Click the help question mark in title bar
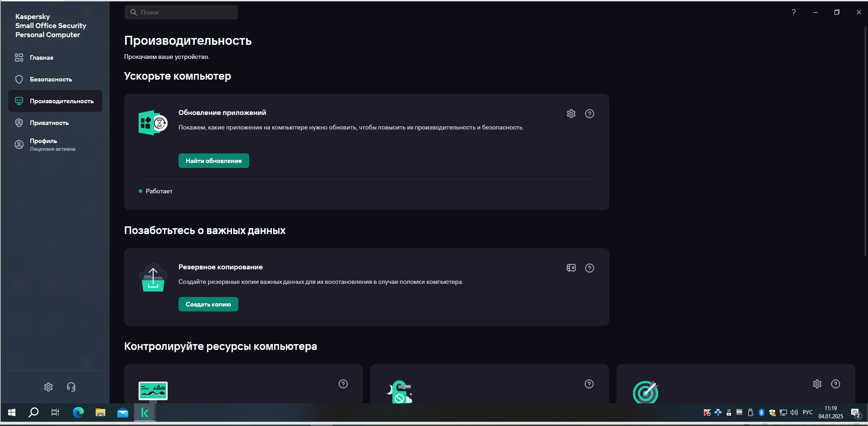Viewport: 868px width, 426px height. 793,12
